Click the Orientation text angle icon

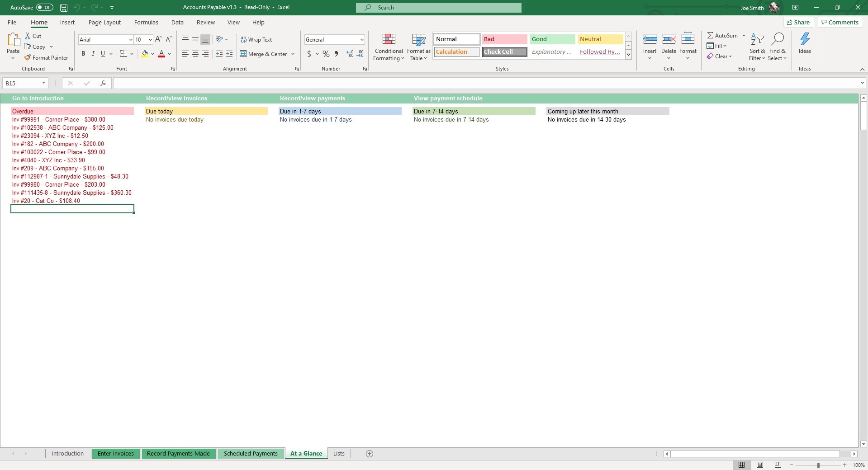point(219,39)
